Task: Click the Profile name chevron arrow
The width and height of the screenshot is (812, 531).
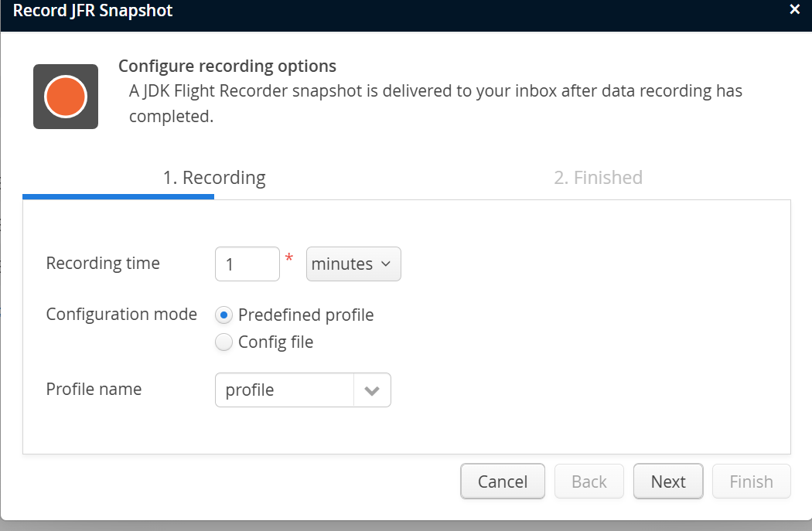Action: pyautogui.click(x=372, y=390)
